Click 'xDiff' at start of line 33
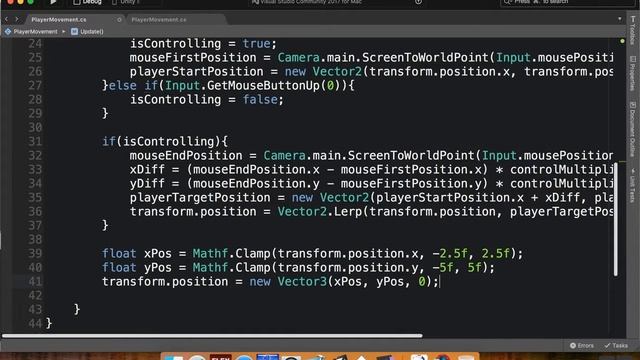The width and height of the screenshot is (640, 360). click(x=147, y=169)
